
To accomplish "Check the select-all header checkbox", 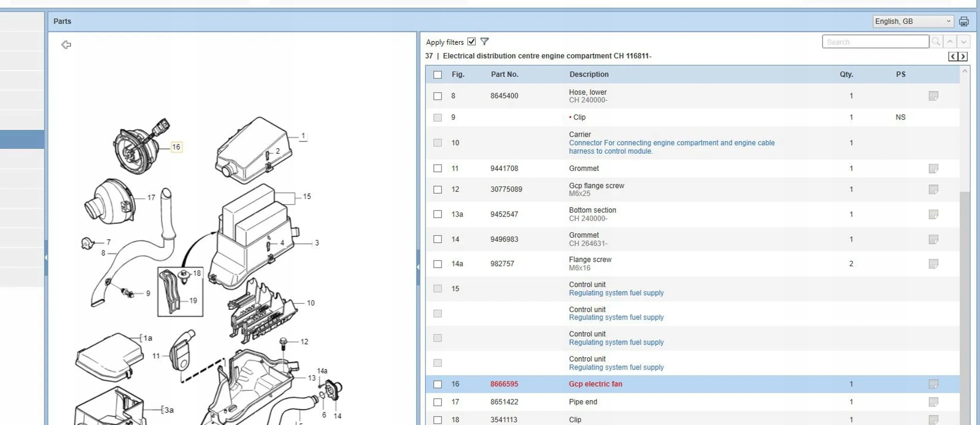I will pyautogui.click(x=437, y=74).
